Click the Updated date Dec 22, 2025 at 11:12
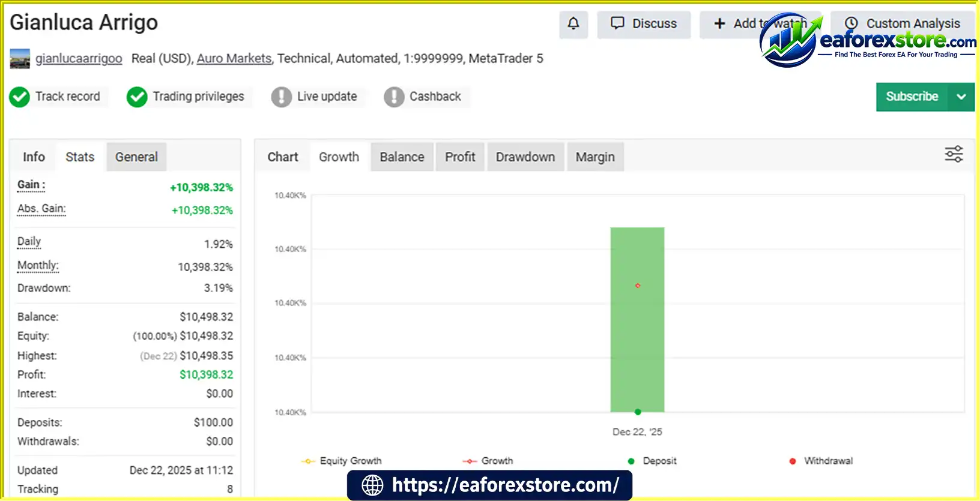980x501 pixels. point(181,470)
